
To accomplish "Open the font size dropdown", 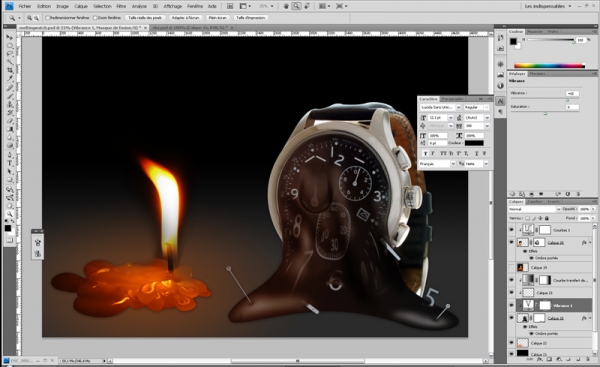I will pos(450,117).
